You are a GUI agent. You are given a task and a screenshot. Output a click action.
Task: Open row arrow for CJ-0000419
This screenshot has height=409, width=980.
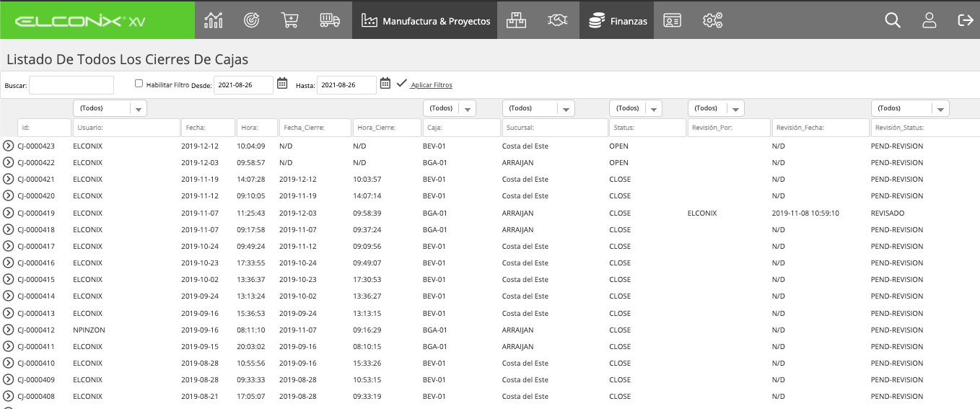pos(9,213)
